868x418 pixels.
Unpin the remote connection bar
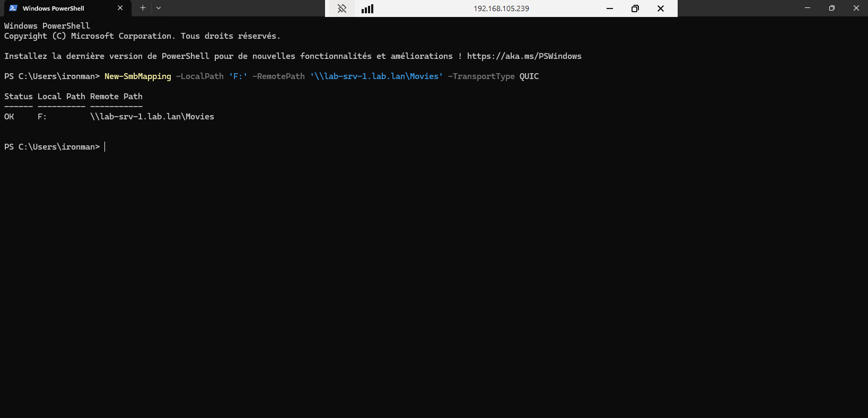point(342,8)
